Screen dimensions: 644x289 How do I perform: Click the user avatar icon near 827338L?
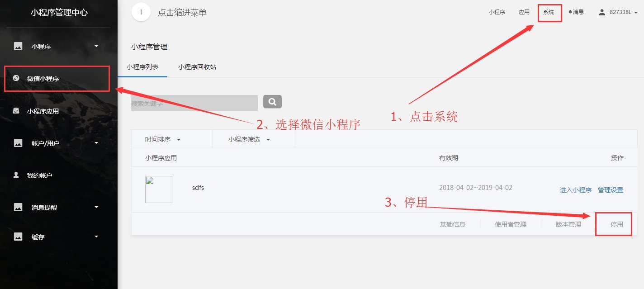(601, 12)
